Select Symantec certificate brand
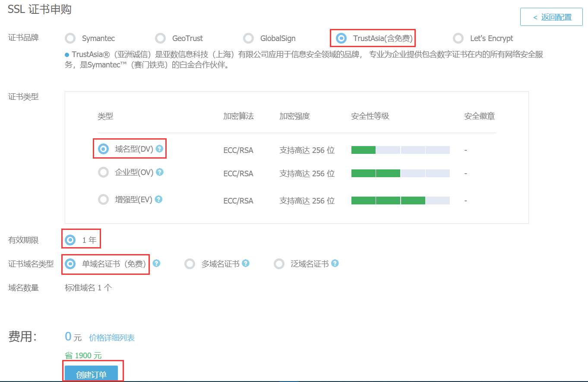588x382 pixels. [70, 38]
